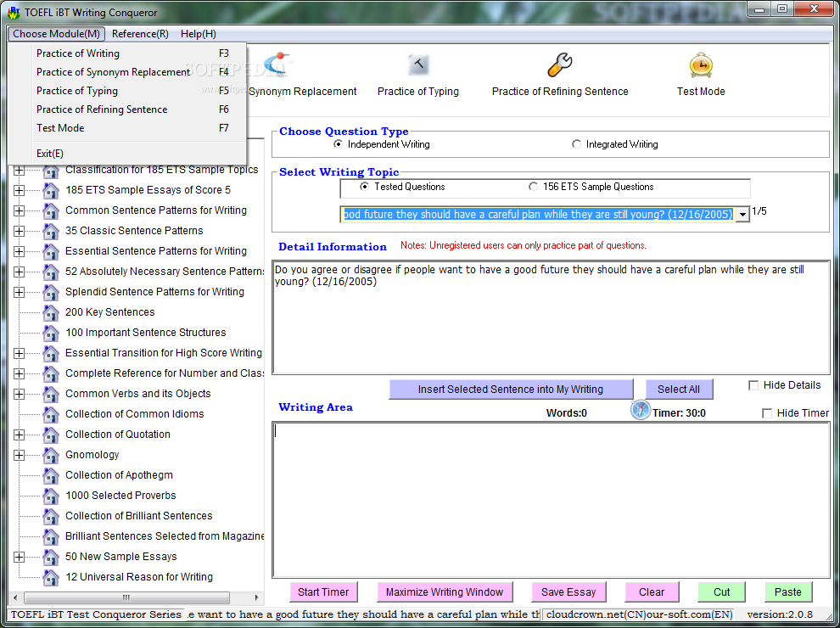Click house icon for Collection of Apothegm
The height and width of the screenshot is (628, 840).
pyautogui.click(x=50, y=475)
